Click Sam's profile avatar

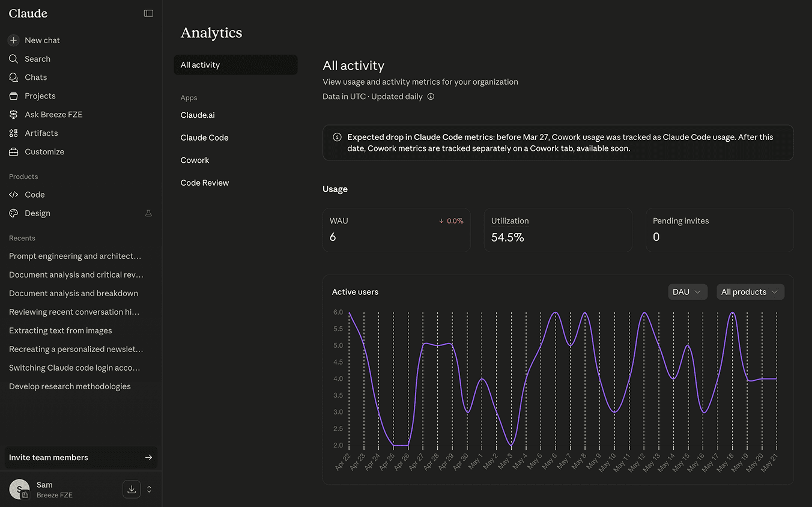[x=19, y=489]
